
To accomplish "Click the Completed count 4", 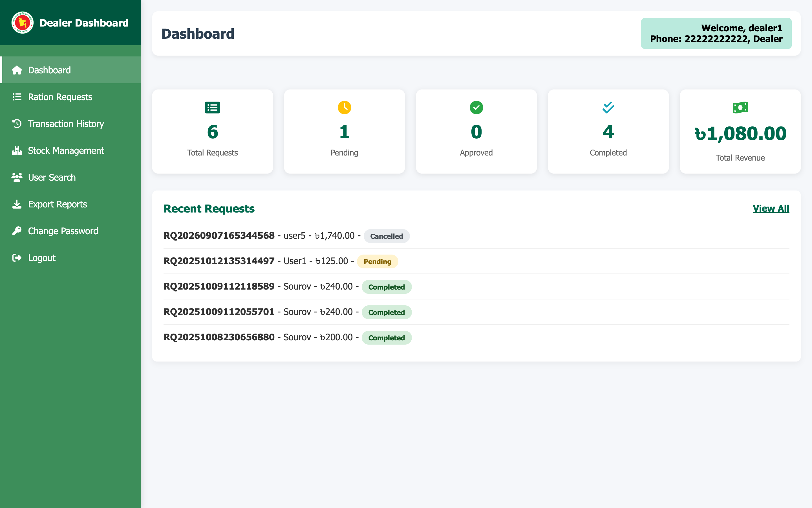I will point(608,132).
